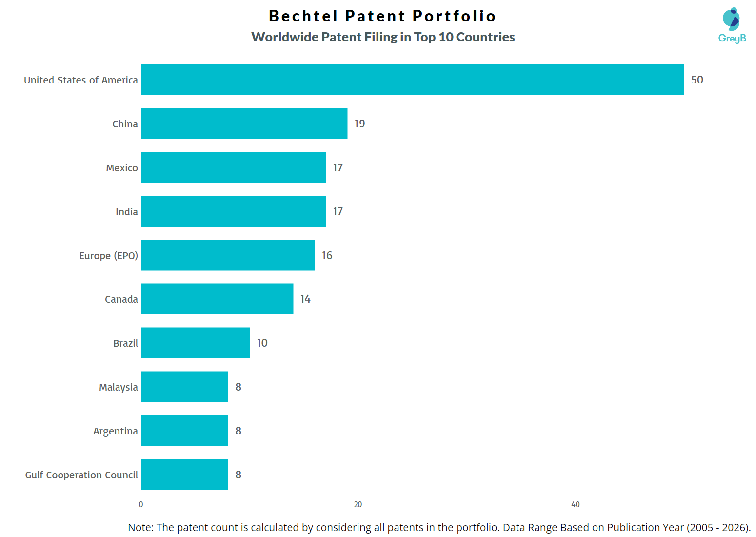Select the Malaysia bar

pos(184,387)
